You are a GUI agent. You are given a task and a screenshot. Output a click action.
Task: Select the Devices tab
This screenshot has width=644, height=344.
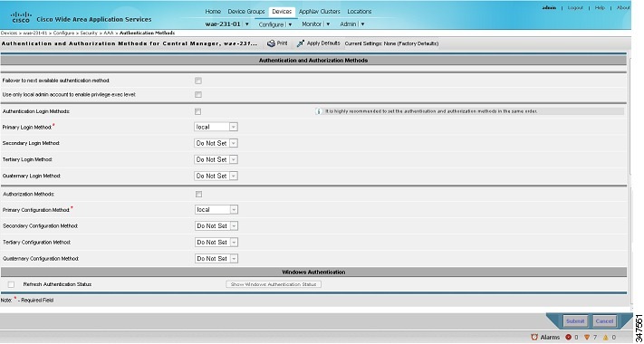pyautogui.click(x=282, y=12)
